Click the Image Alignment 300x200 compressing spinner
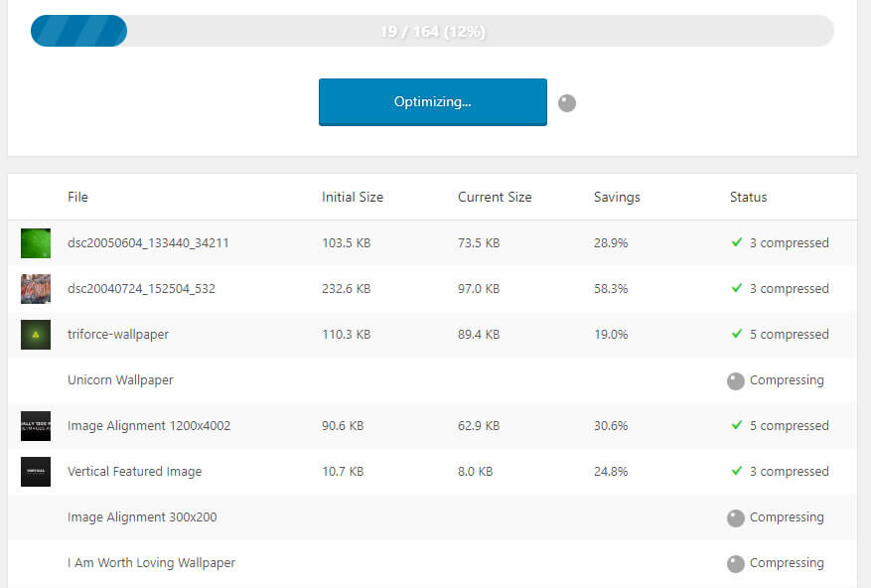The width and height of the screenshot is (871, 588). pyautogui.click(x=736, y=517)
